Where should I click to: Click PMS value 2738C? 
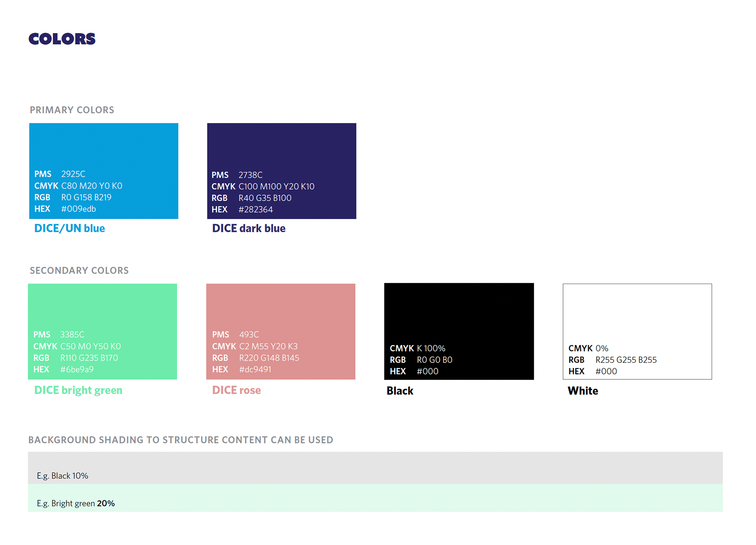pos(250,175)
